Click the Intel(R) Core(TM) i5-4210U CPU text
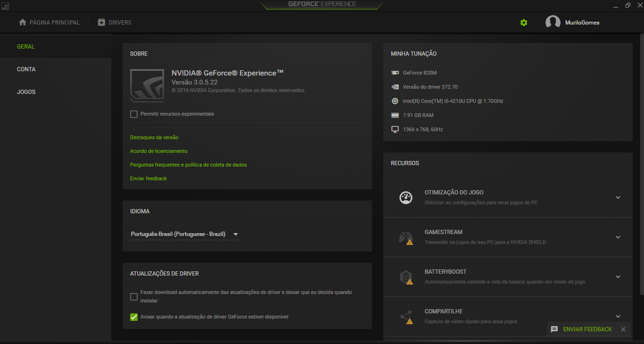The image size is (644, 344). [x=453, y=101]
